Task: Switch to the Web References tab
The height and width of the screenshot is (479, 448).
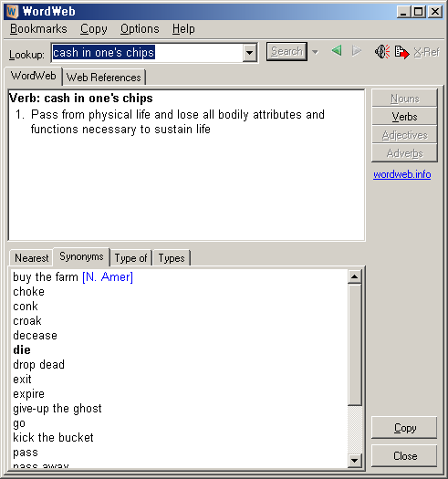Action: tap(104, 78)
